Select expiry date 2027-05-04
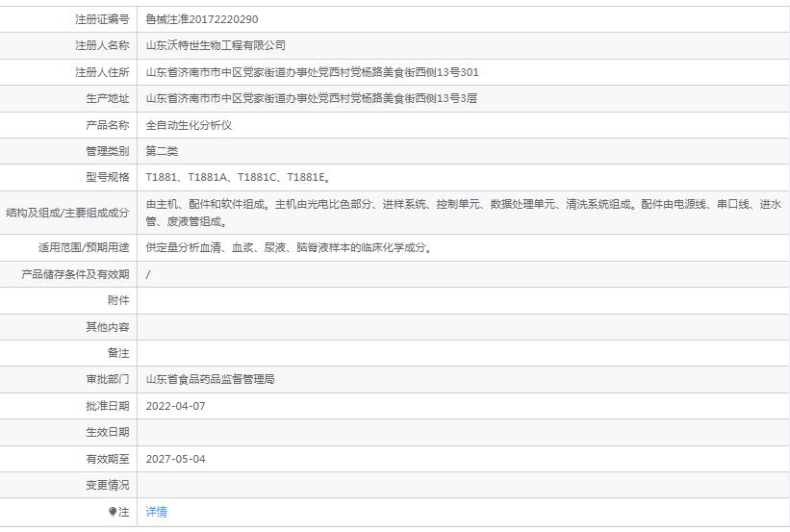The height and width of the screenshot is (532, 790). [x=175, y=459]
